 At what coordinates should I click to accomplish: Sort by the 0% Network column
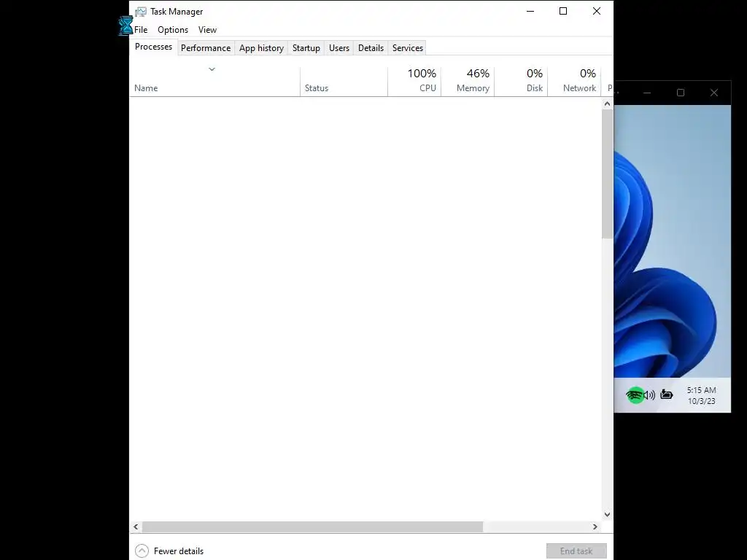(575, 82)
